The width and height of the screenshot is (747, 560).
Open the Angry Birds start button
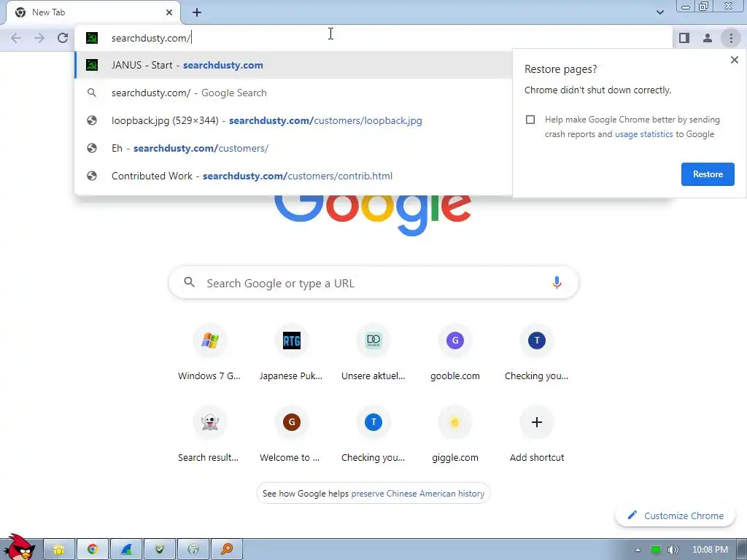[x=20, y=547]
